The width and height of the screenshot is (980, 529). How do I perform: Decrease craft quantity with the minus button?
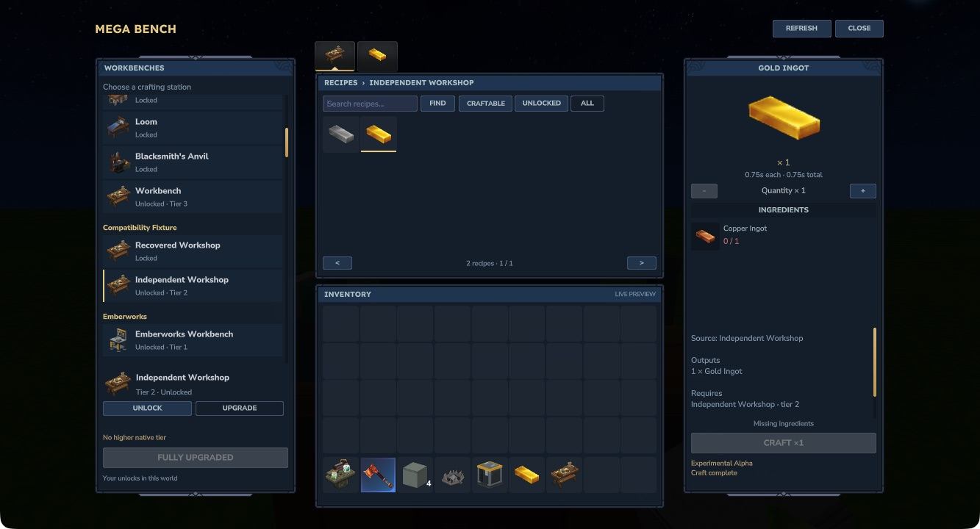click(704, 191)
